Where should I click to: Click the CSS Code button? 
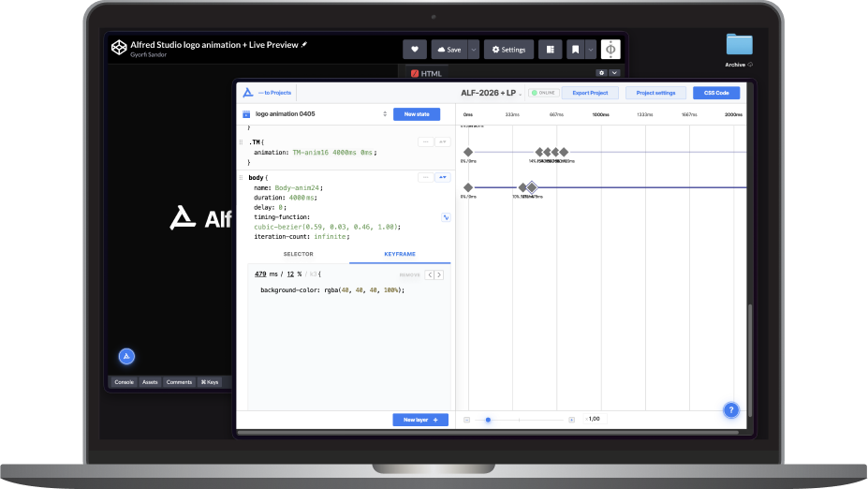click(x=716, y=93)
